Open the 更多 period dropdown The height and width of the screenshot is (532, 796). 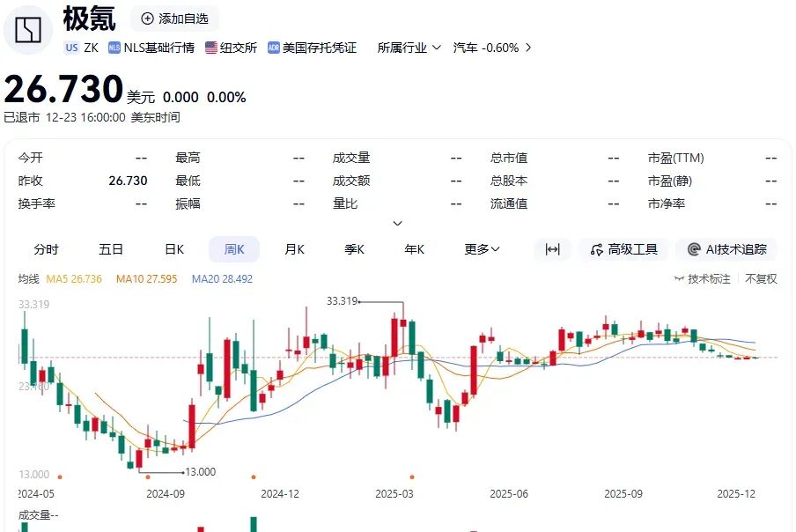482,249
